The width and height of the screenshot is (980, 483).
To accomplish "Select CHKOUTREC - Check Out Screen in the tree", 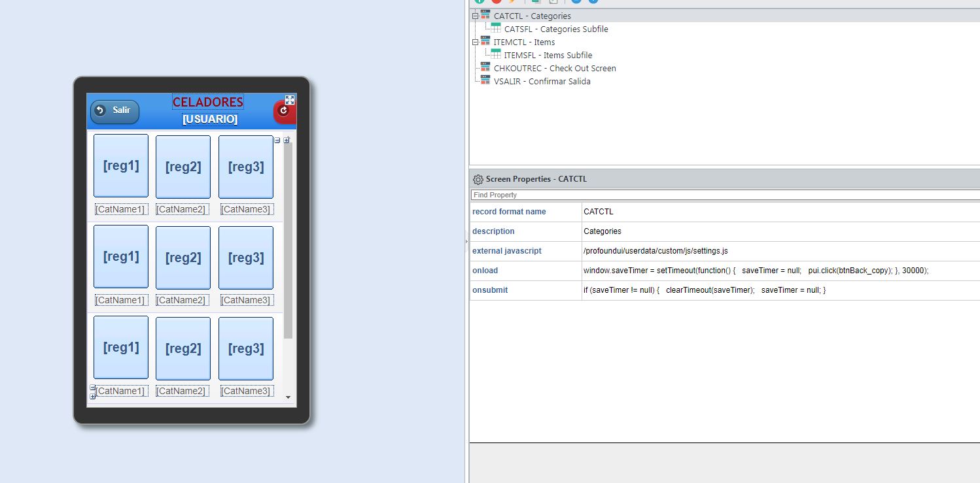I will 555,68.
